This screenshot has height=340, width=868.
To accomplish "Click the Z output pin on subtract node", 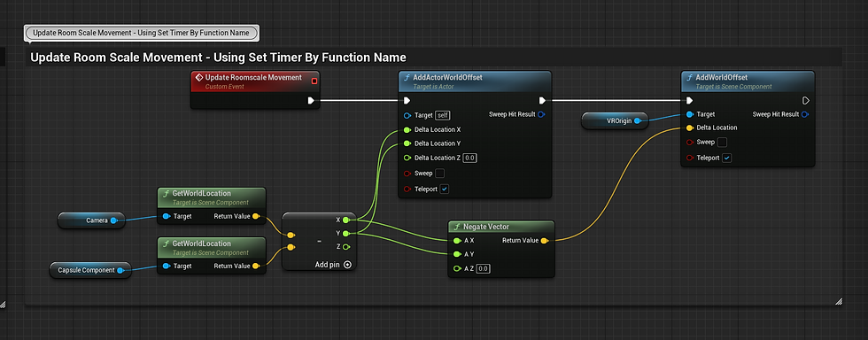I will (x=346, y=246).
